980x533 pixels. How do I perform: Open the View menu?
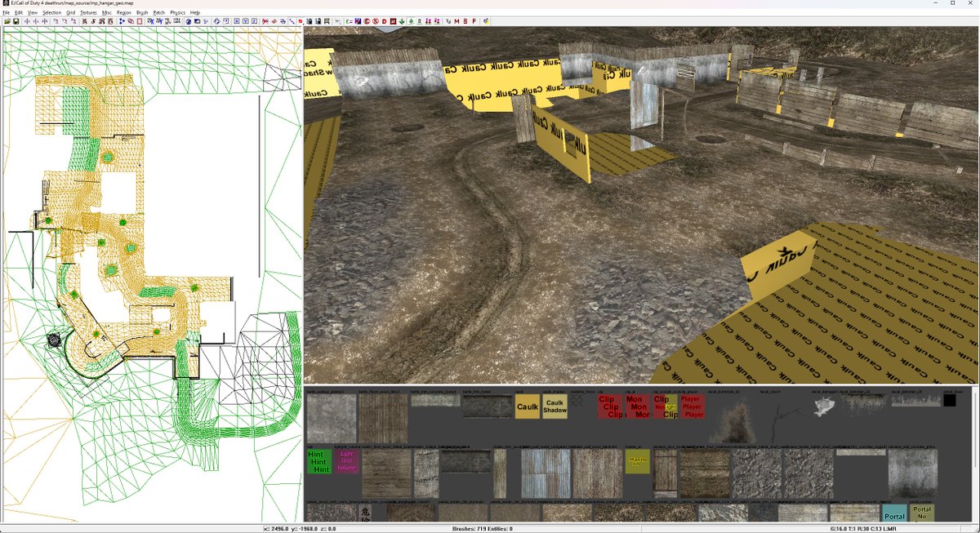click(x=33, y=13)
